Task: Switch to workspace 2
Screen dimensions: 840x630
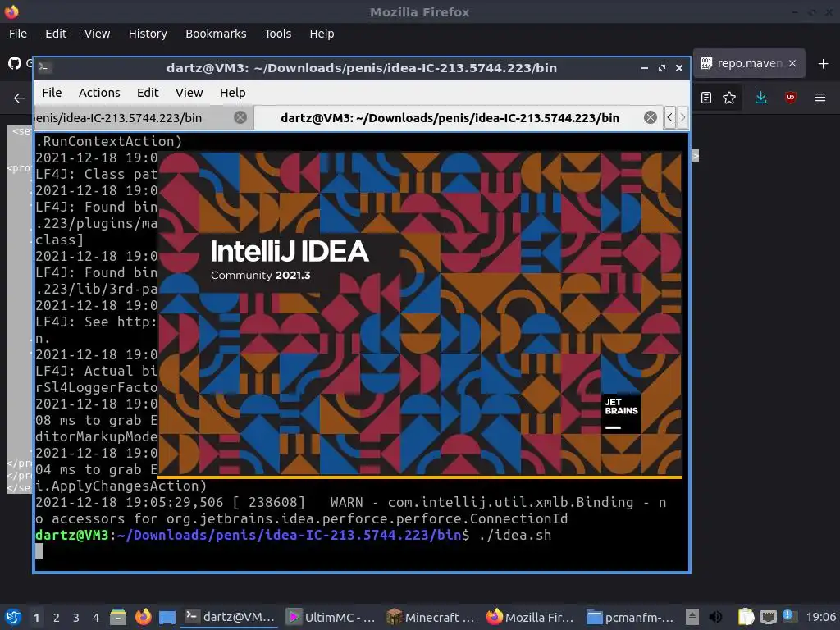Action: 57,618
